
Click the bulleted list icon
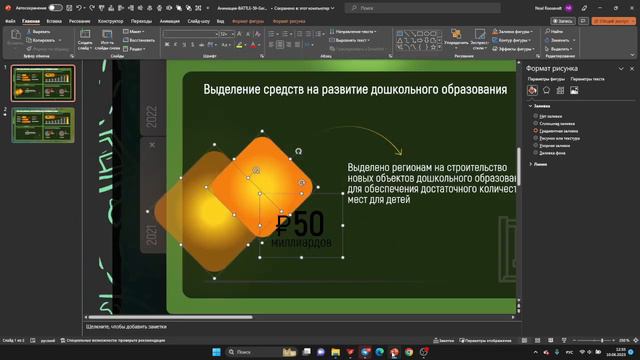[271, 34]
